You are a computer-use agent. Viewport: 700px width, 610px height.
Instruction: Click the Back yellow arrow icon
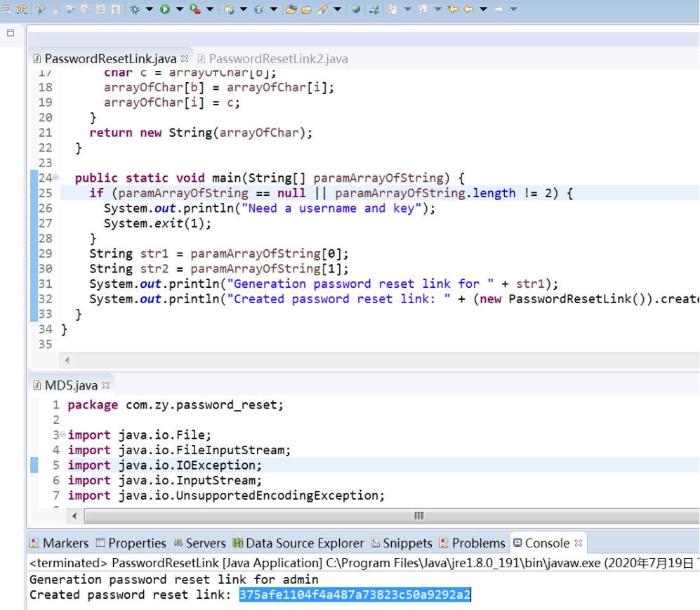[468, 9]
